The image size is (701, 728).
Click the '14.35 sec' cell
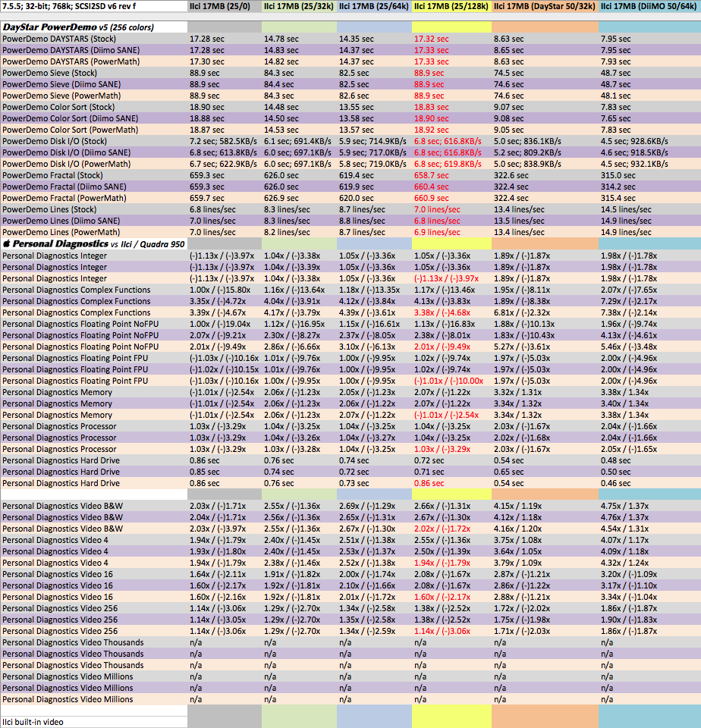[357, 39]
